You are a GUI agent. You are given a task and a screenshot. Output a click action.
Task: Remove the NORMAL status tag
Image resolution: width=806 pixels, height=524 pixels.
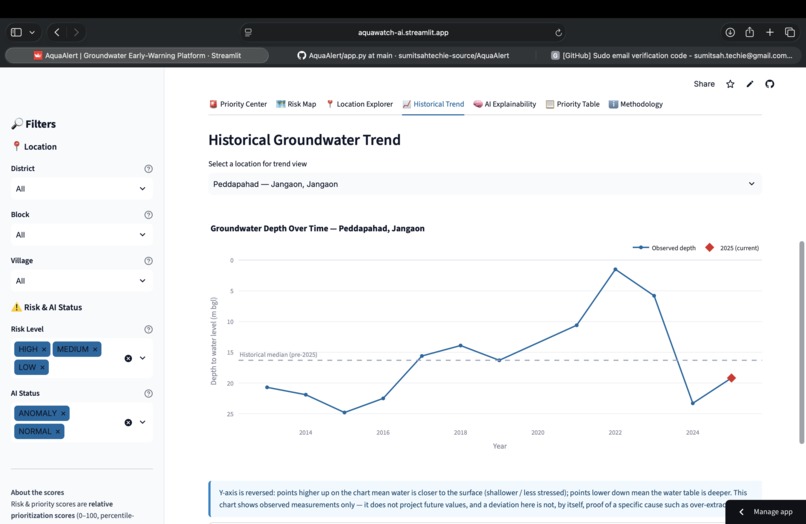pos(58,431)
